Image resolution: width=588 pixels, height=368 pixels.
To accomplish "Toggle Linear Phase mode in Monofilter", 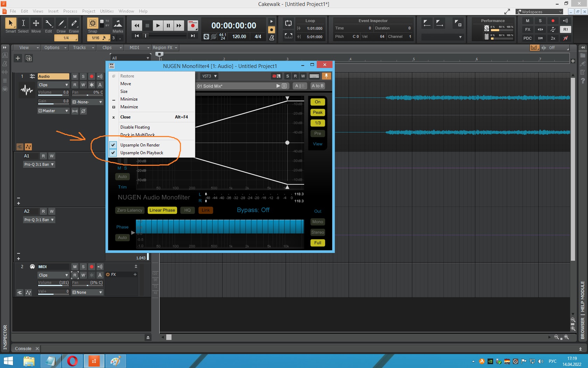I will 162,210.
